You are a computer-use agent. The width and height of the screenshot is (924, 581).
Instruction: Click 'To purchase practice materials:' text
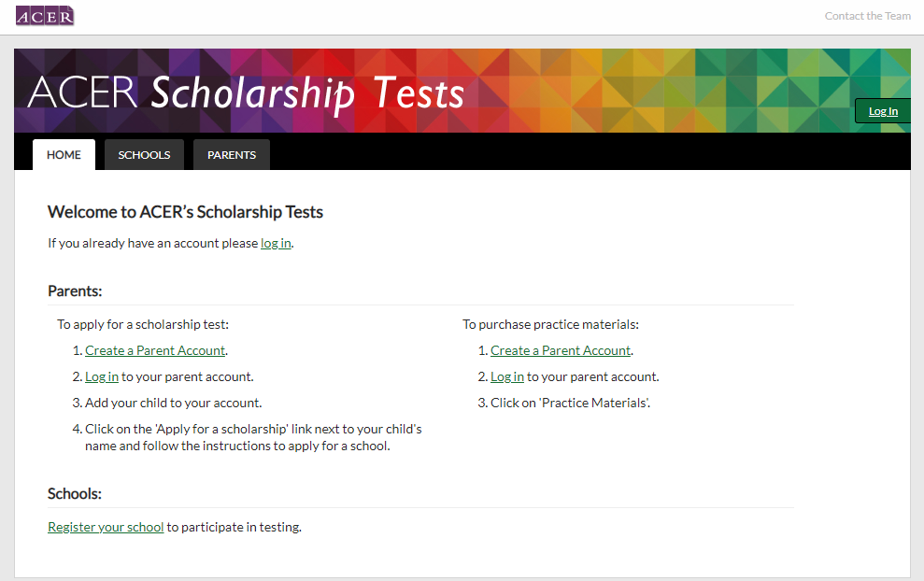pyautogui.click(x=550, y=325)
